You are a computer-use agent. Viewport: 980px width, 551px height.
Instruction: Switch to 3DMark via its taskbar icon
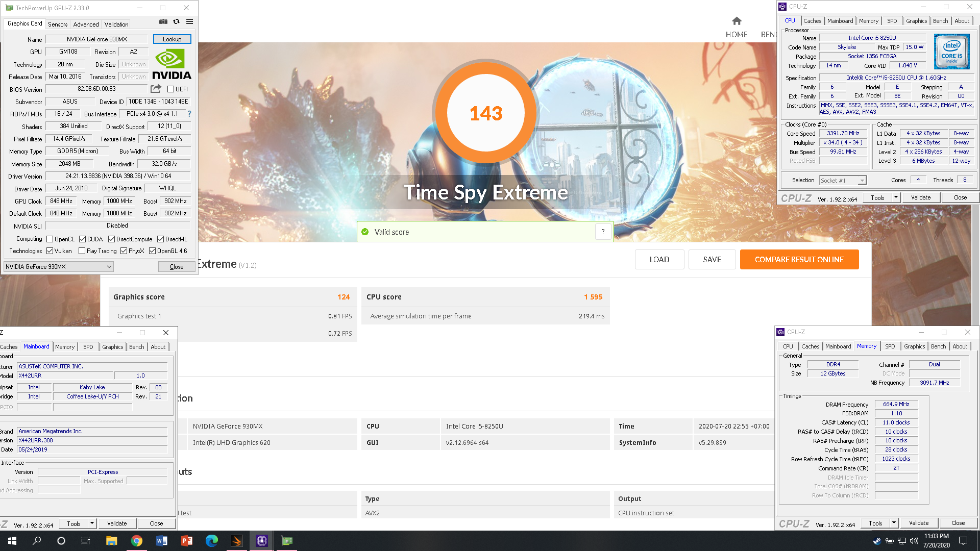coord(236,541)
